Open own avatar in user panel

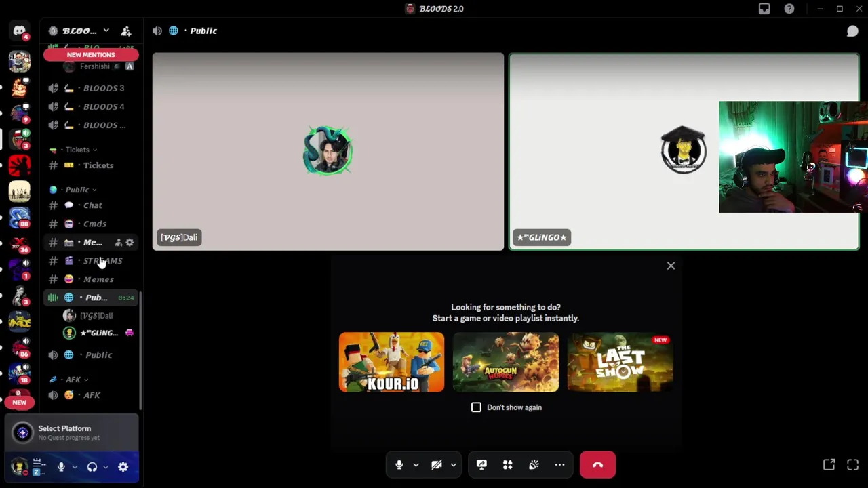click(19, 467)
